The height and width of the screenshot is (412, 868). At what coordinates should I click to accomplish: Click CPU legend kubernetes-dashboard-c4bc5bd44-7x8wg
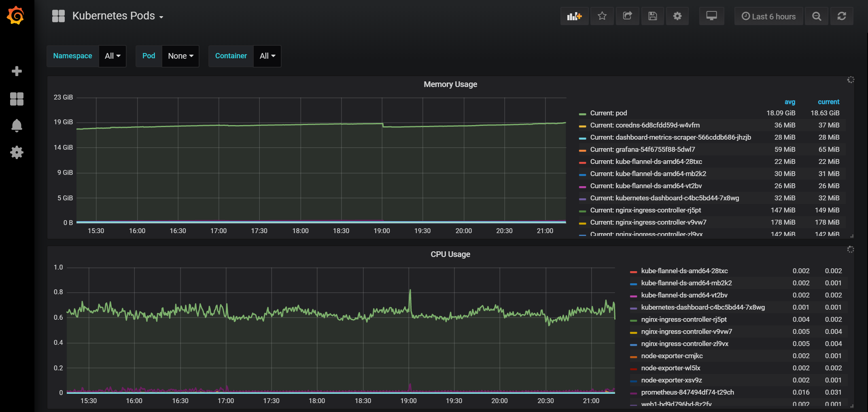tap(703, 307)
